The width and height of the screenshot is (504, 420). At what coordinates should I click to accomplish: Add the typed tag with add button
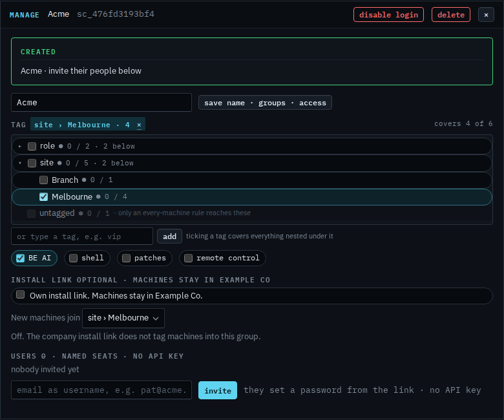click(x=169, y=236)
